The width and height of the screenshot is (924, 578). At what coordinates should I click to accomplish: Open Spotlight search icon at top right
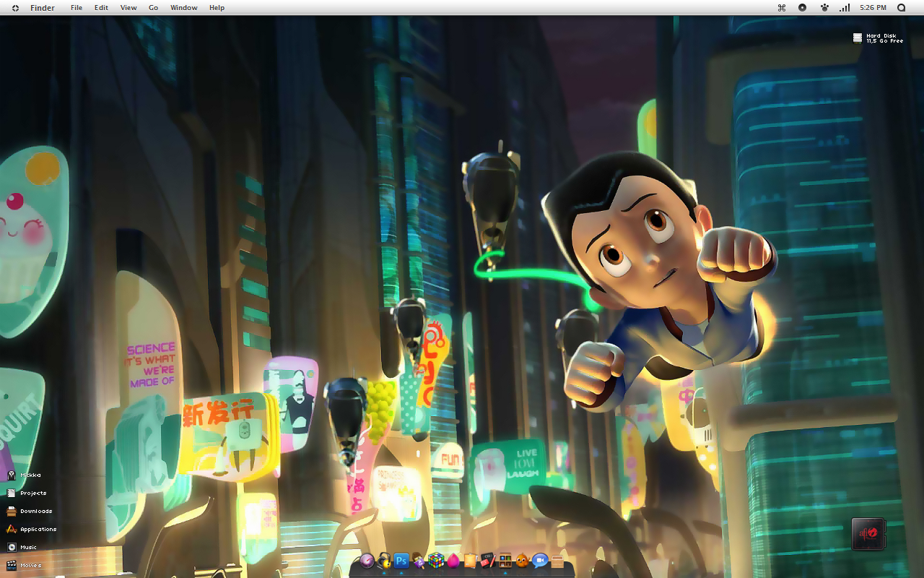pyautogui.click(x=901, y=8)
